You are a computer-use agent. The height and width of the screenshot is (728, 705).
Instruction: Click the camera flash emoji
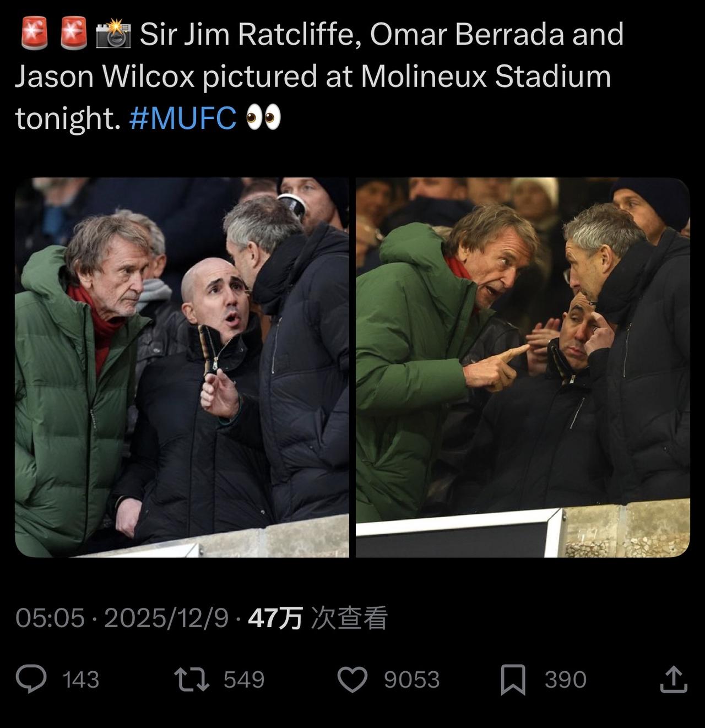click(113, 34)
